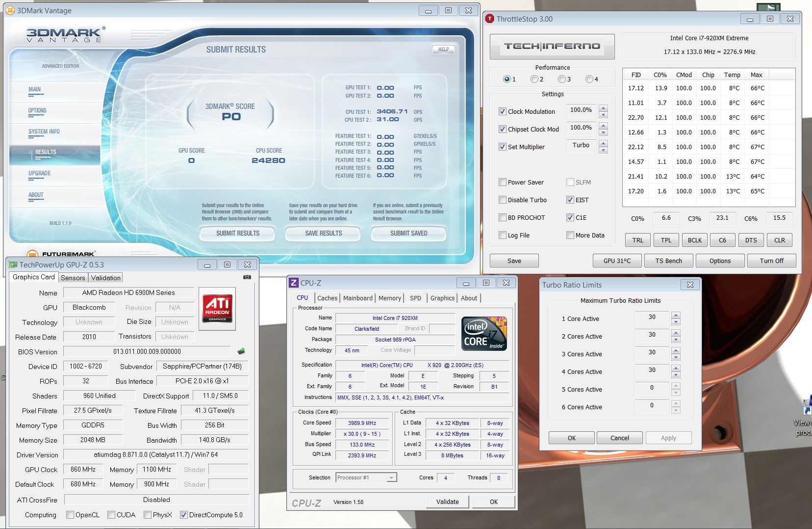Toggle DirectCompute 5.0 checkbox
The image size is (812, 529).
tap(184, 515)
